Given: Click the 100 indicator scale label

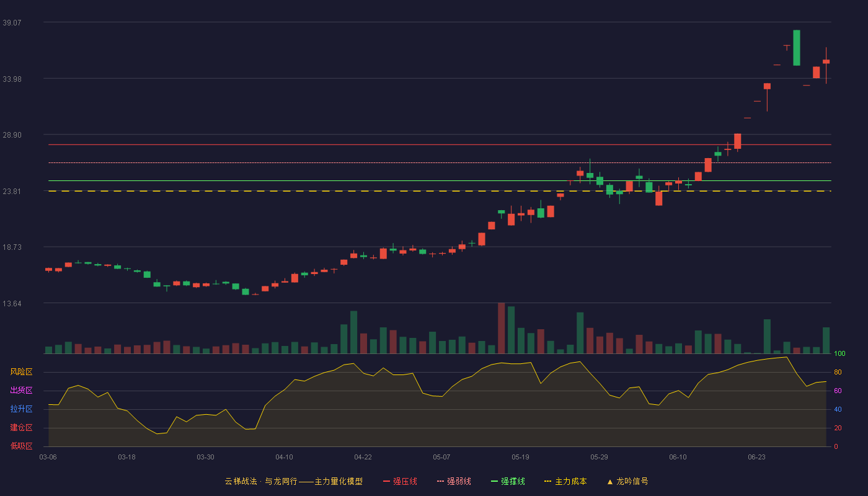Looking at the screenshot, I should click(x=839, y=354).
